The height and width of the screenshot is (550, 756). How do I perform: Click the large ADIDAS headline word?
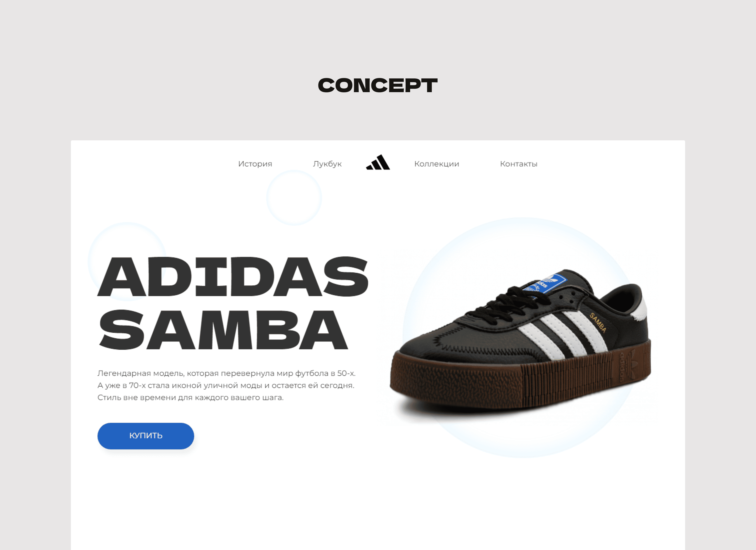(x=233, y=276)
